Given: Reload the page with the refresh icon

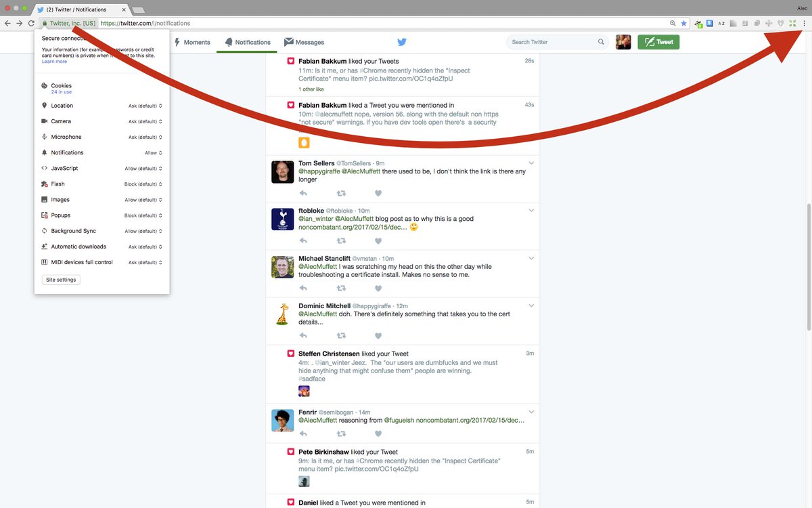Looking at the screenshot, I should (x=31, y=23).
